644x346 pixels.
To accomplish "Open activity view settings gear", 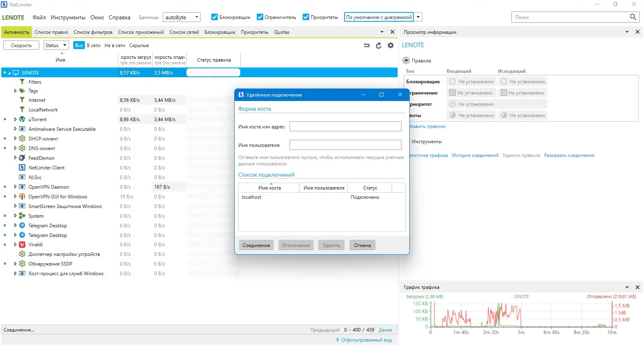I will pyautogui.click(x=390, y=45).
